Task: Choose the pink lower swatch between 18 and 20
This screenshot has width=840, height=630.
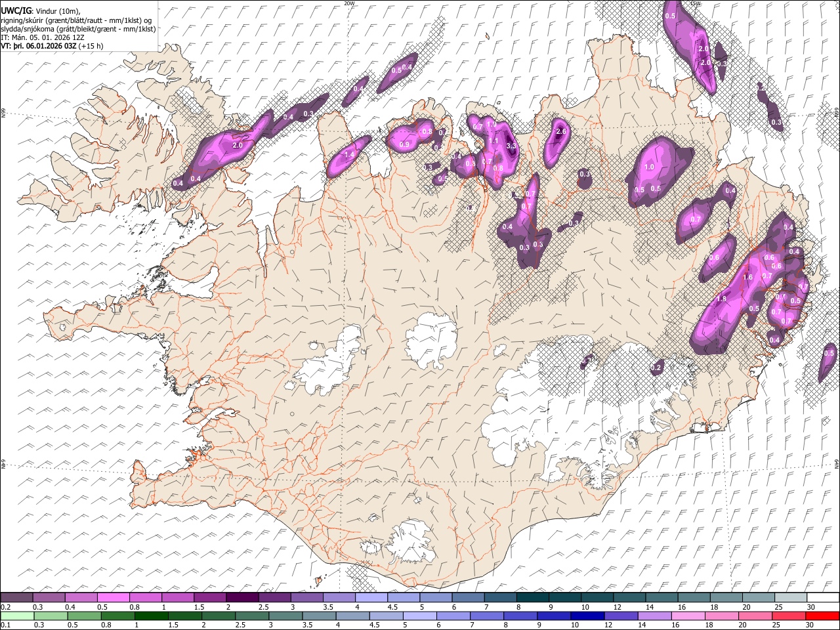Action: pyautogui.click(x=721, y=616)
